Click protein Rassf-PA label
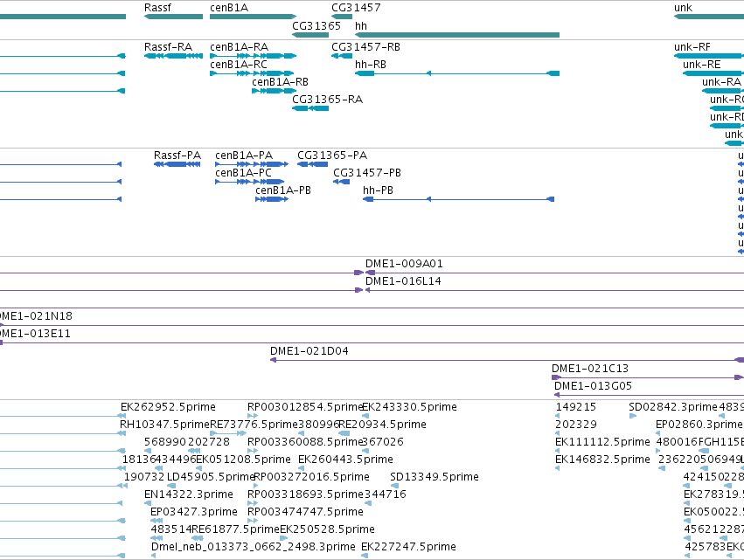This screenshot has height=560, width=744. [x=177, y=156]
